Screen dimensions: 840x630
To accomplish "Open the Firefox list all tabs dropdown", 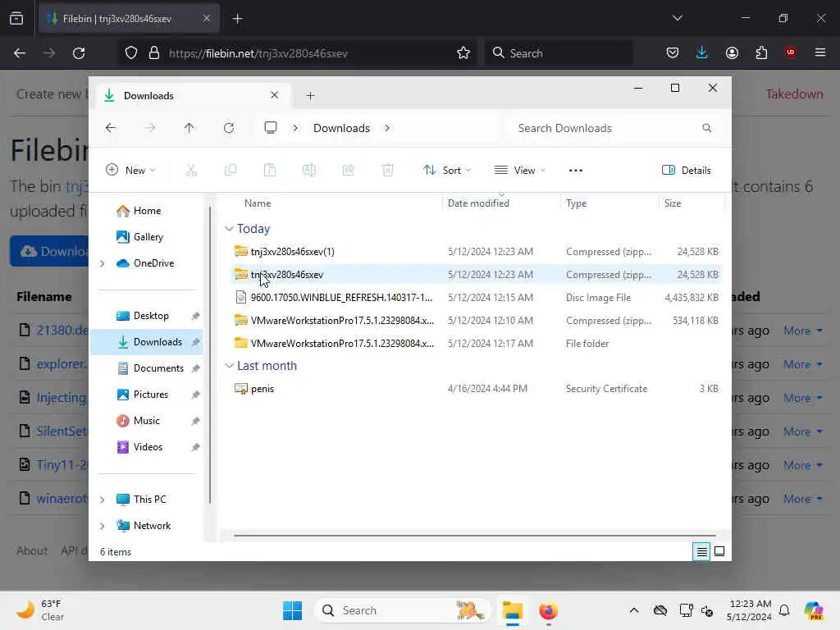I will click(x=677, y=18).
